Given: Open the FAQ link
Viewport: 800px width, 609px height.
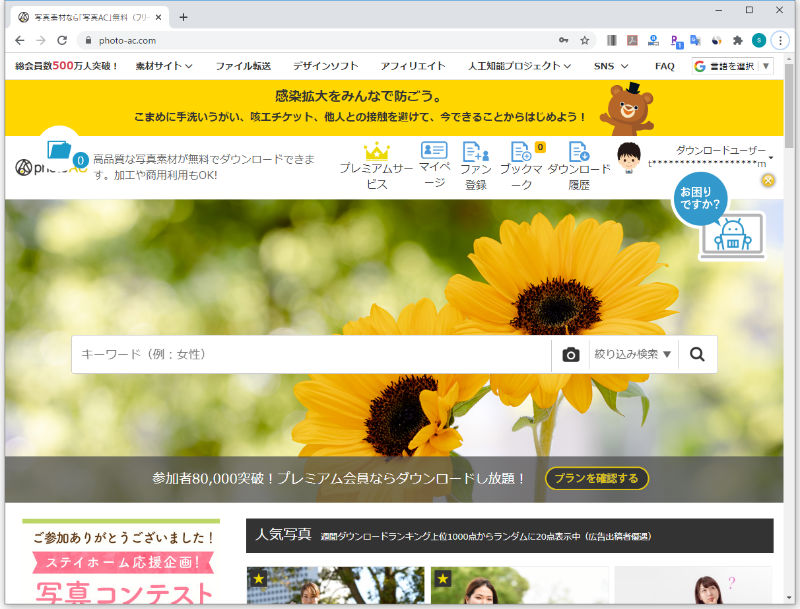Looking at the screenshot, I should coord(664,66).
